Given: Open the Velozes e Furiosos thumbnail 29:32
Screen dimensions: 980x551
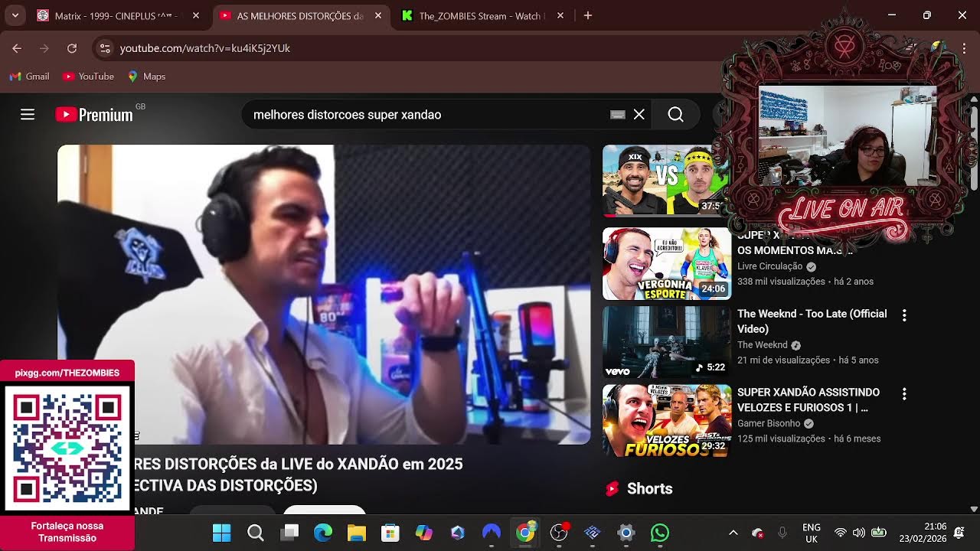Looking at the screenshot, I should click(x=666, y=421).
